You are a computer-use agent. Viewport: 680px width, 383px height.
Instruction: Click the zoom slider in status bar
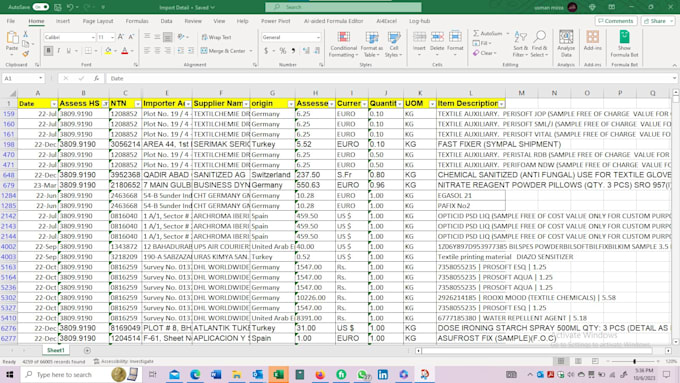click(634, 361)
